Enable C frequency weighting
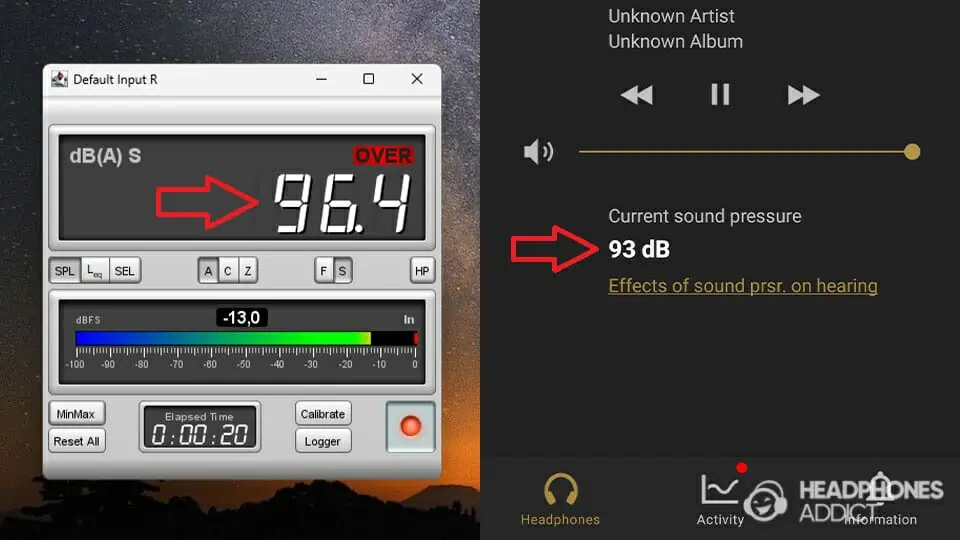The width and height of the screenshot is (960, 540). pos(228,271)
